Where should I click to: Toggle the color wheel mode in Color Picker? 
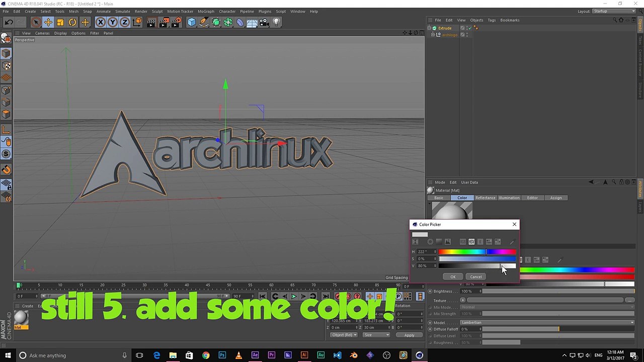(x=430, y=242)
